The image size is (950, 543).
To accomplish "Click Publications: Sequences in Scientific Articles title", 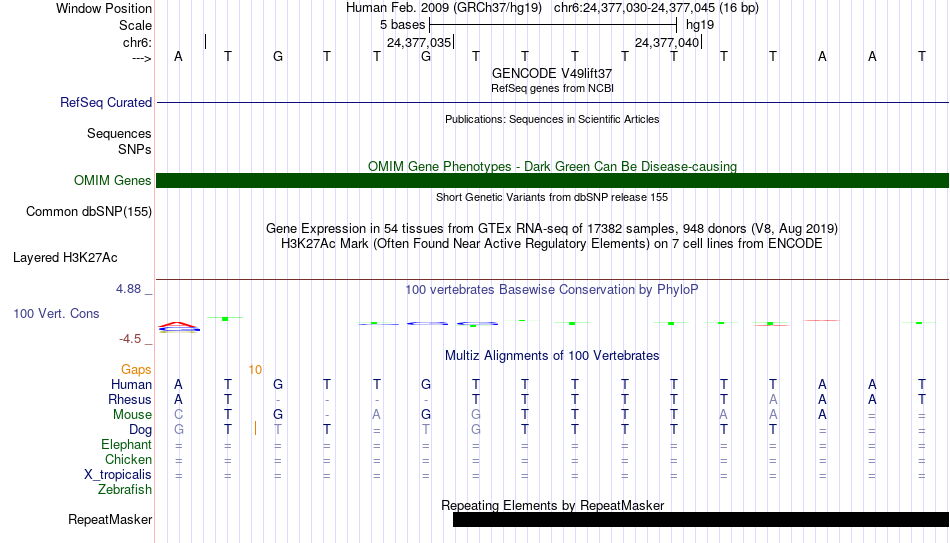I will point(552,119).
